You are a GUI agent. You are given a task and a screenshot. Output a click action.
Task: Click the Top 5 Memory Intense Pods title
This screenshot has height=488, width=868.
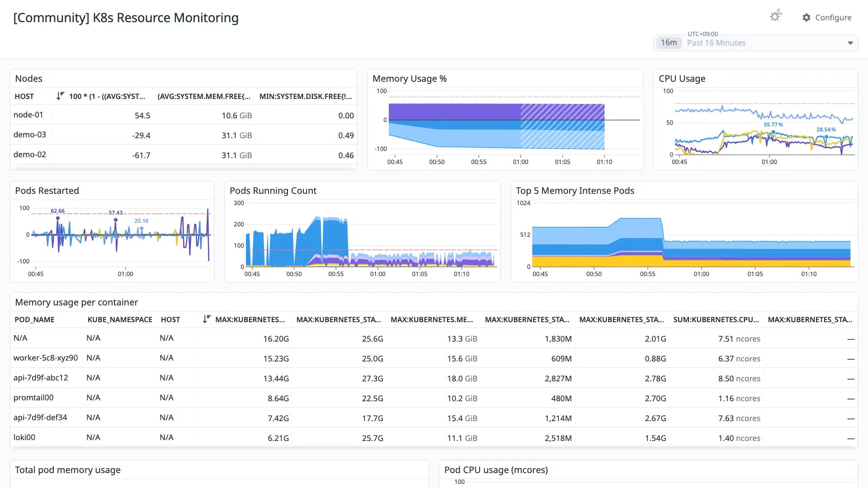pyautogui.click(x=575, y=191)
